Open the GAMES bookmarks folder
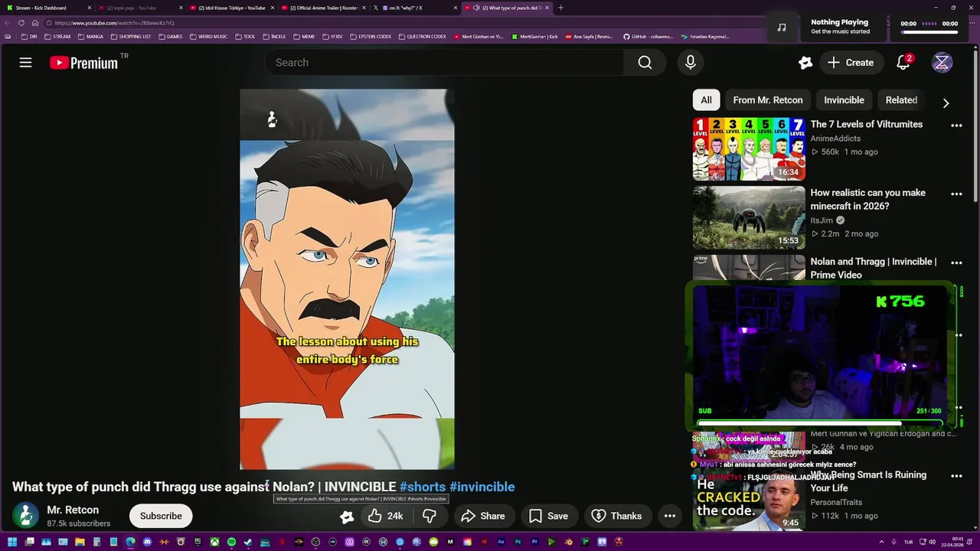 point(171,37)
